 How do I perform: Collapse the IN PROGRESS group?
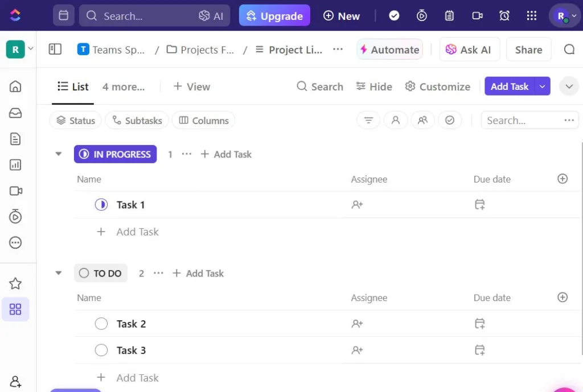(58, 154)
